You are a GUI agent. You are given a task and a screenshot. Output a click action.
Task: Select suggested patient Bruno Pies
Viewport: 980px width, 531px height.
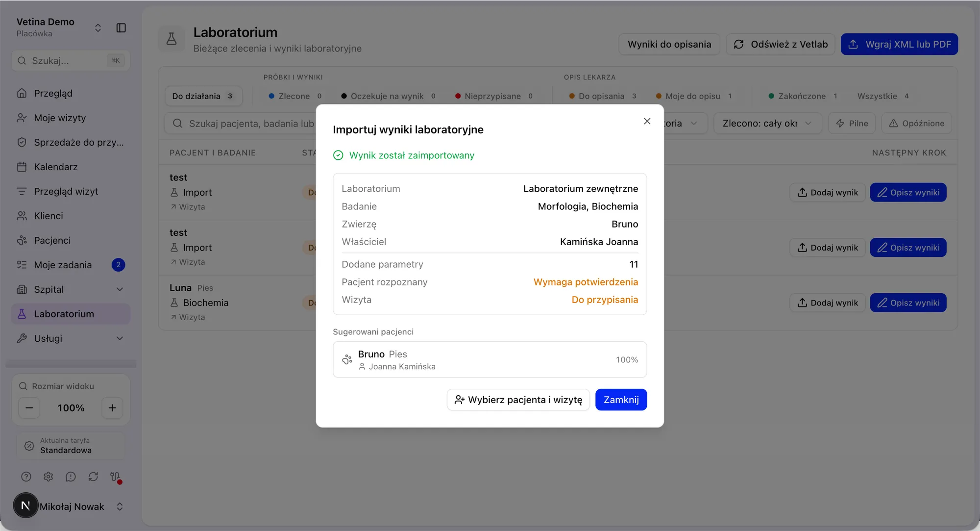pos(490,359)
